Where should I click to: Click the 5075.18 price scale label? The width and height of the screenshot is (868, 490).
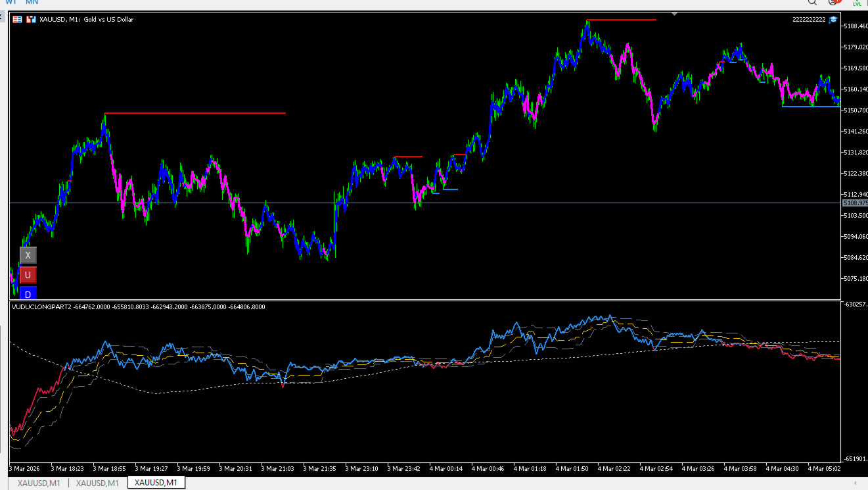tap(856, 279)
